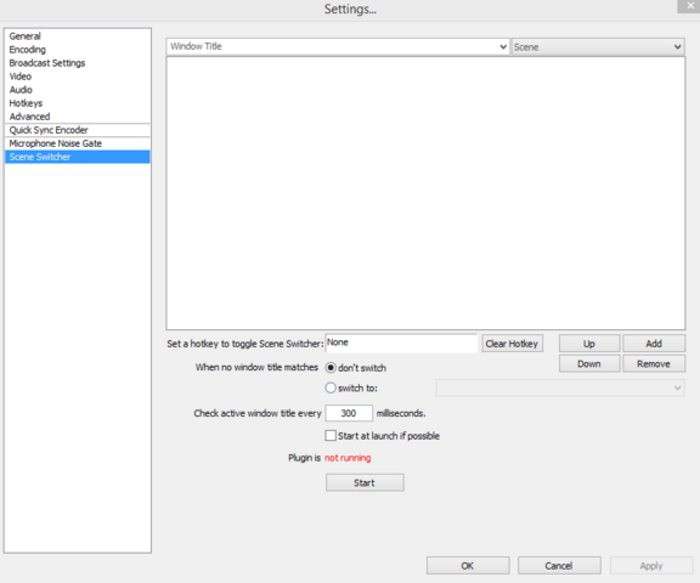Image resolution: width=700 pixels, height=583 pixels.
Task: Open the General settings section
Action: click(25, 36)
